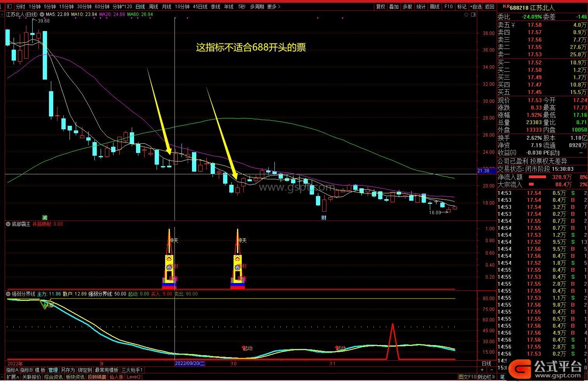Viewport: 588px width, 382px height.
Task: Switch to 年线 yearly chart
Action: pos(229,7)
